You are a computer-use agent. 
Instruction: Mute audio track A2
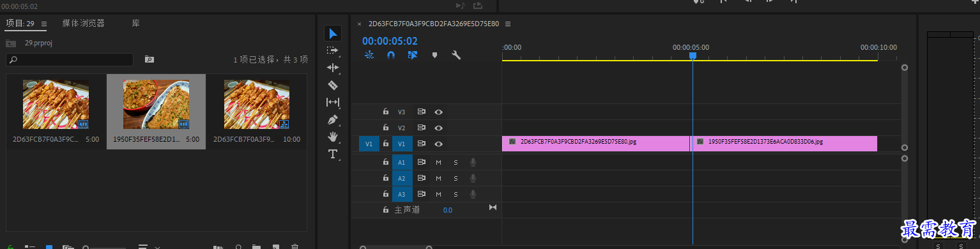click(x=439, y=178)
